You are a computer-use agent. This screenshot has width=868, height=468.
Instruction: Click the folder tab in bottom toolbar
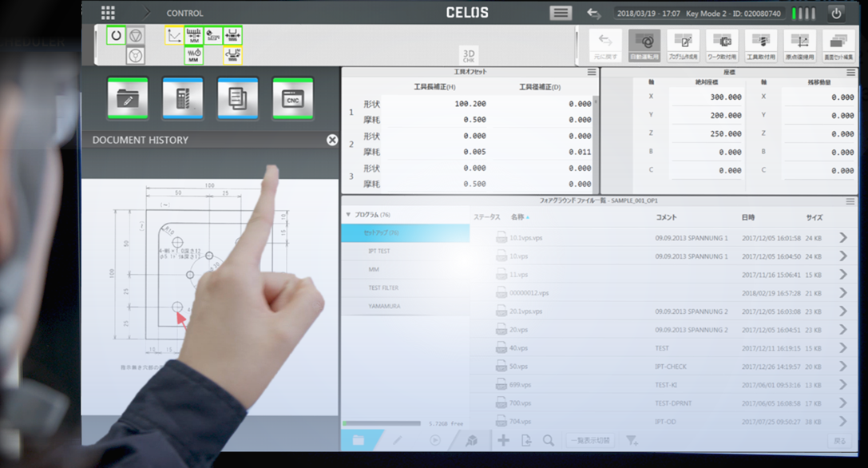click(x=359, y=440)
